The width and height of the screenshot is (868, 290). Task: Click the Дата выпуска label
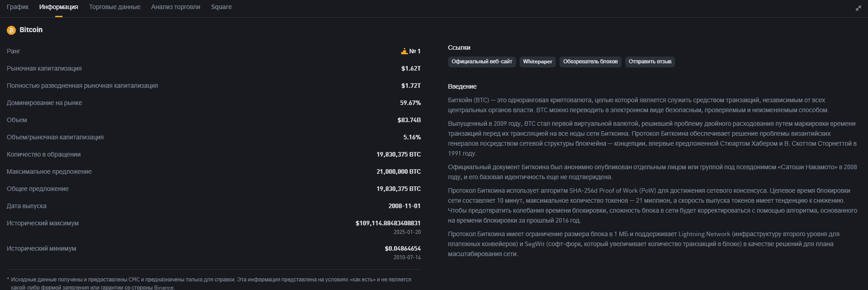(27, 206)
